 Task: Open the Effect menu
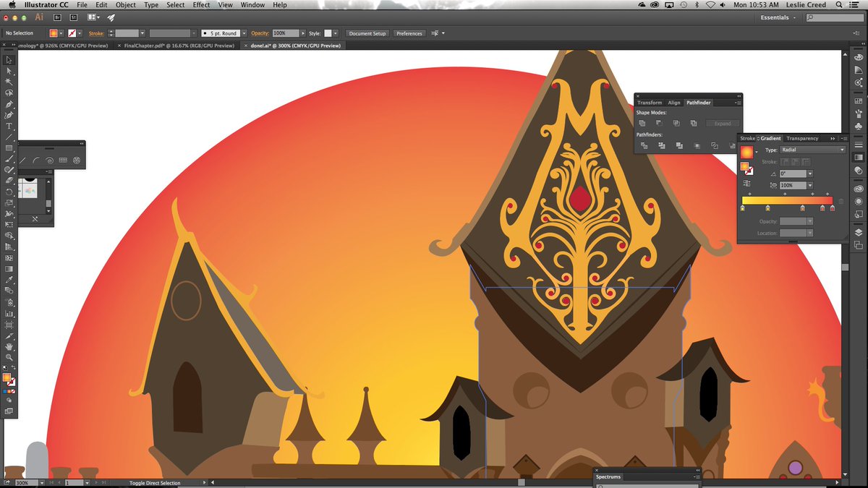click(x=201, y=5)
